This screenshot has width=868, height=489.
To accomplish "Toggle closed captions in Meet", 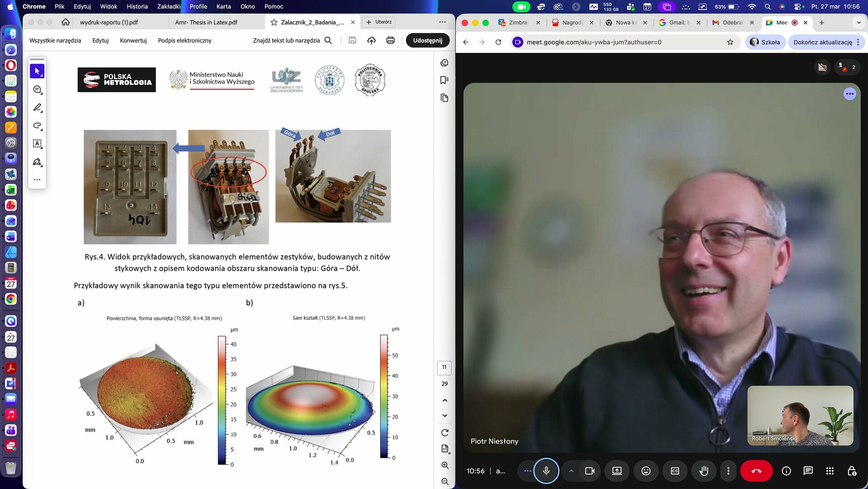I will click(675, 471).
